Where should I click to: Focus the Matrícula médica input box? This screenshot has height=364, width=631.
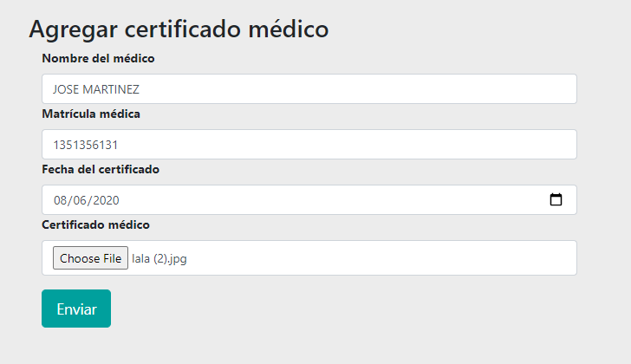[x=309, y=145]
